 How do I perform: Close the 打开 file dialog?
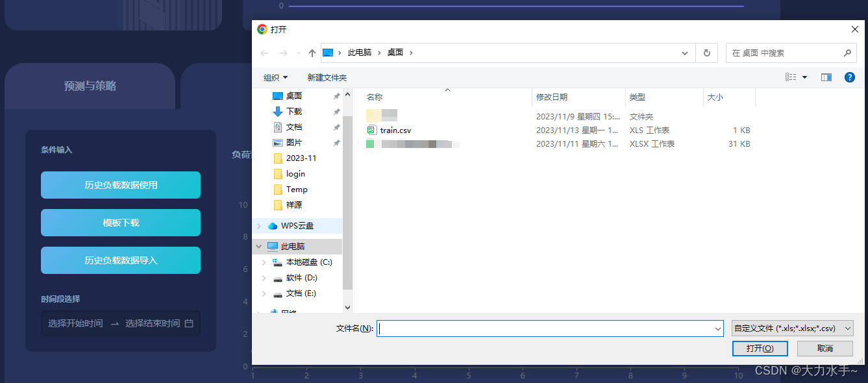(855, 29)
